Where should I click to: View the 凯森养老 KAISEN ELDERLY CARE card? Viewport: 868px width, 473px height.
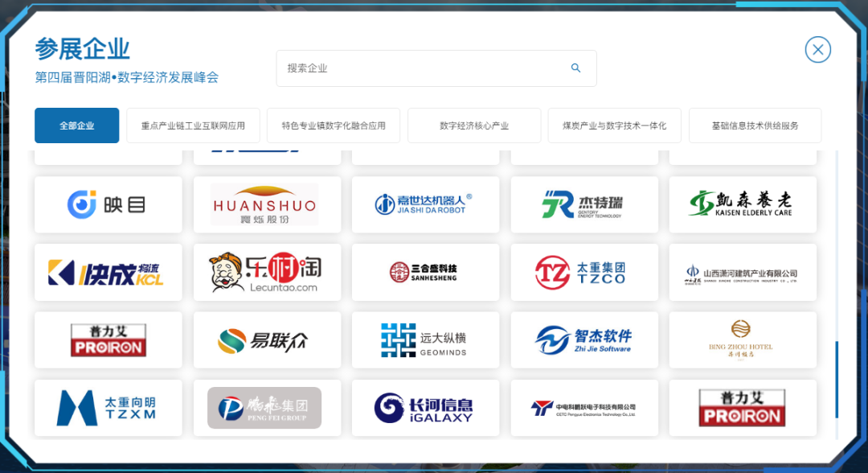(x=743, y=204)
